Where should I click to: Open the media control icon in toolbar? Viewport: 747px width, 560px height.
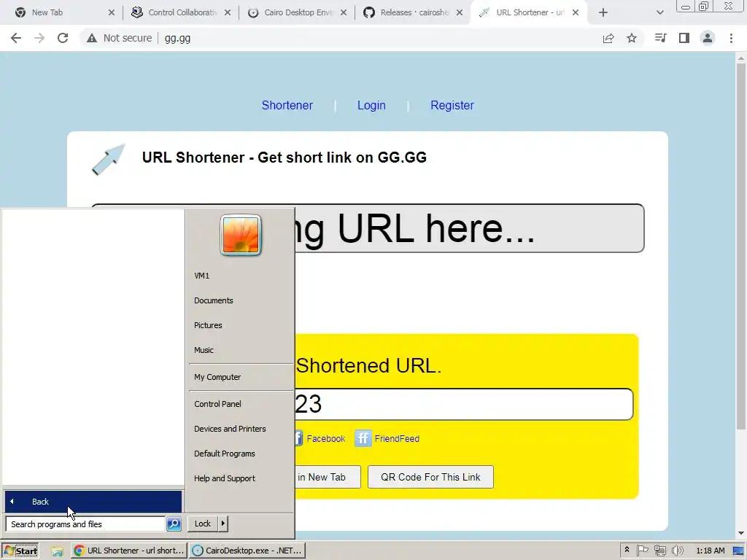(660, 38)
